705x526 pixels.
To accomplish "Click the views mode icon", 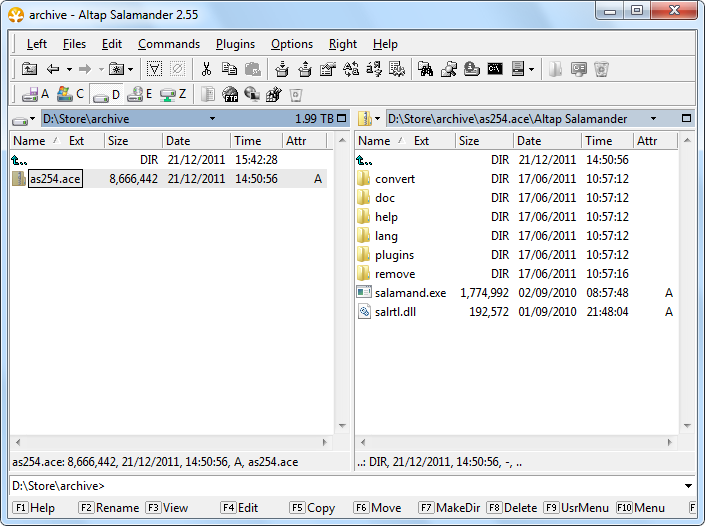I will pyautogui.click(x=518, y=69).
